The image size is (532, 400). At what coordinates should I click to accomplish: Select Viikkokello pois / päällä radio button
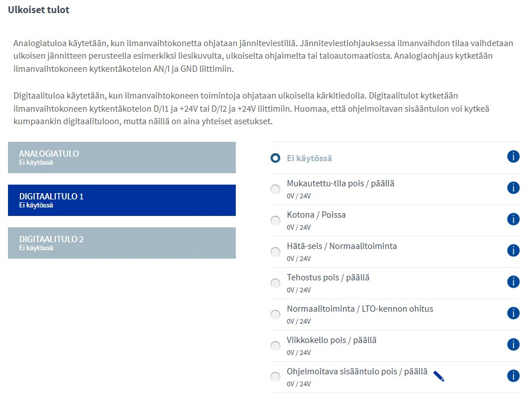click(x=276, y=346)
